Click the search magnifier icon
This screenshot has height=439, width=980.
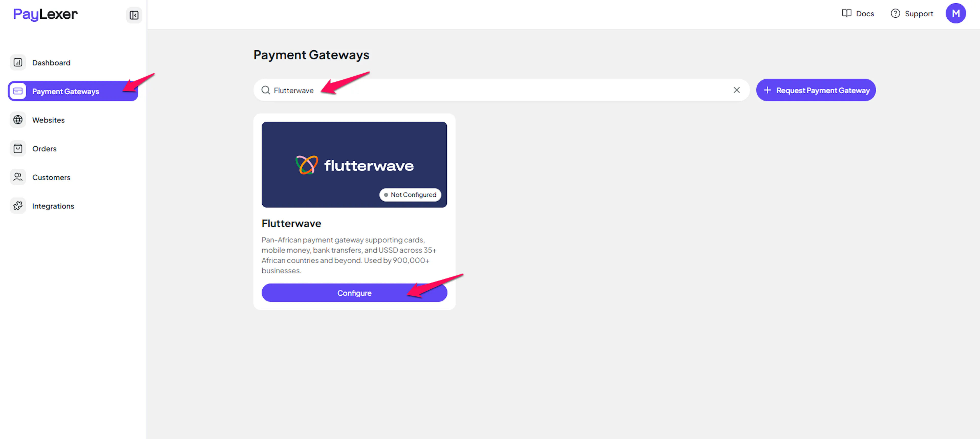(265, 90)
